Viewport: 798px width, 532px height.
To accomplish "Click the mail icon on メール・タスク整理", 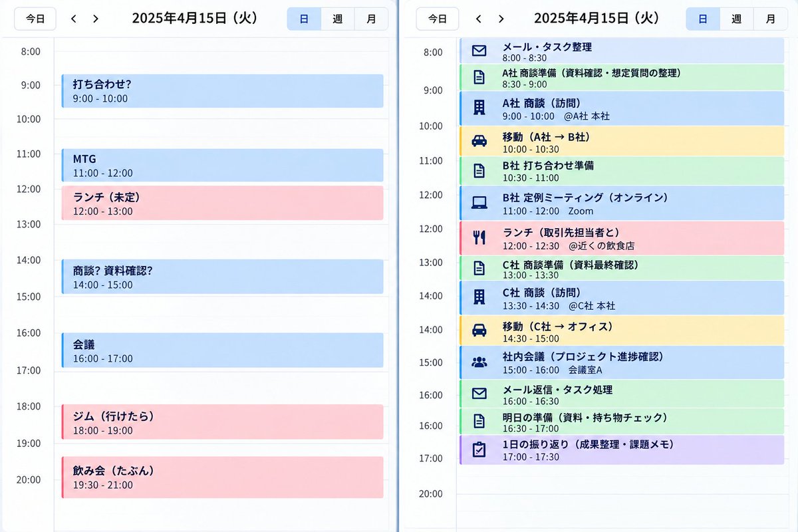I will pyautogui.click(x=479, y=51).
